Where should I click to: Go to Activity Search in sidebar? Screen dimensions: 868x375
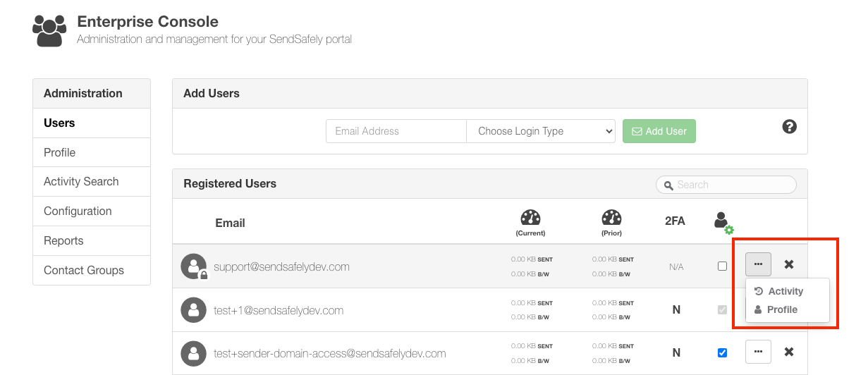click(92, 181)
